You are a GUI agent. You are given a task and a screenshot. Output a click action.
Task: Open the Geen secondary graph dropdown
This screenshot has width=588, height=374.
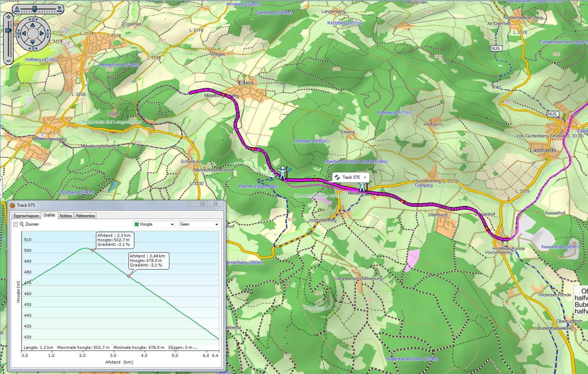(x=198, y=224)
